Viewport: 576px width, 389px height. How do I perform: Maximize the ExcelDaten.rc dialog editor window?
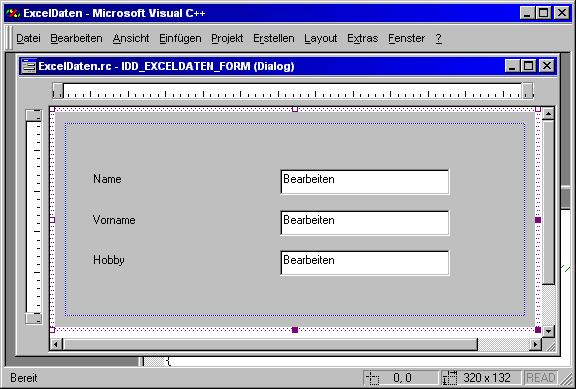(x=529, y=66)
